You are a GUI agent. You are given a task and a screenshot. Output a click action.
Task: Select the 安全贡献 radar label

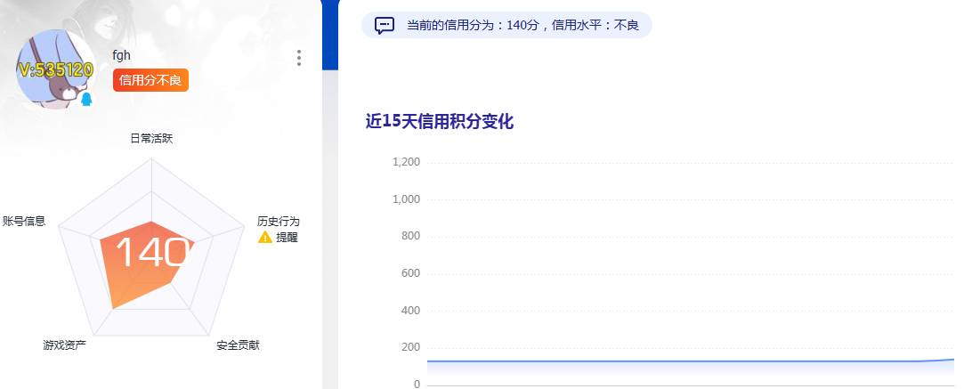(239, 345)
